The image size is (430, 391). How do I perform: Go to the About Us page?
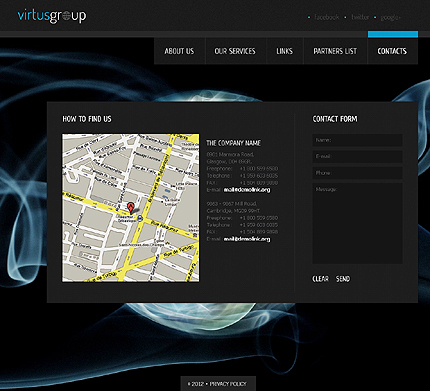pos(179,51)
